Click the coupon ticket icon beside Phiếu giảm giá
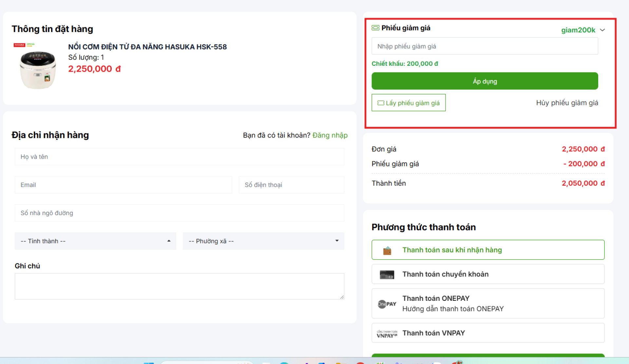This screenshot has height=364, width=629. coord(375,28)
